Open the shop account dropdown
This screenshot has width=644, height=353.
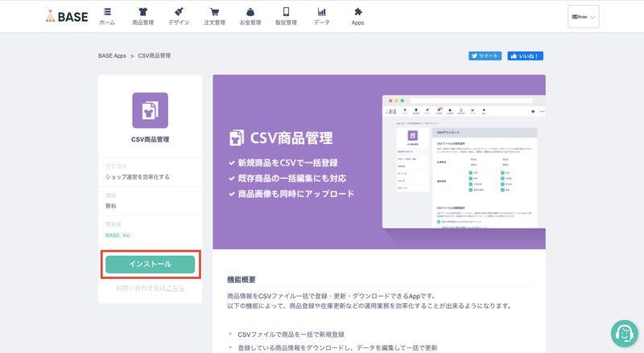coord(583,17)
